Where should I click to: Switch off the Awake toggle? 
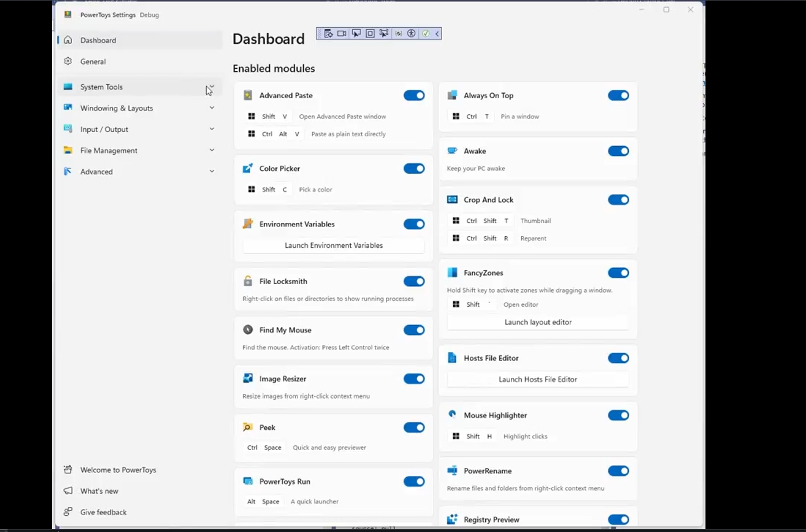coord(618,151)
